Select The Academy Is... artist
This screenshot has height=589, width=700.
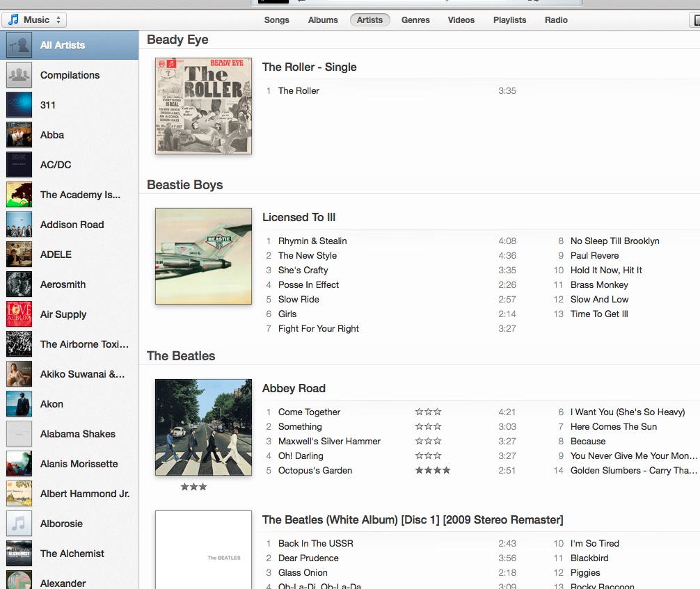pyautogui.click(x=69, y=195)
